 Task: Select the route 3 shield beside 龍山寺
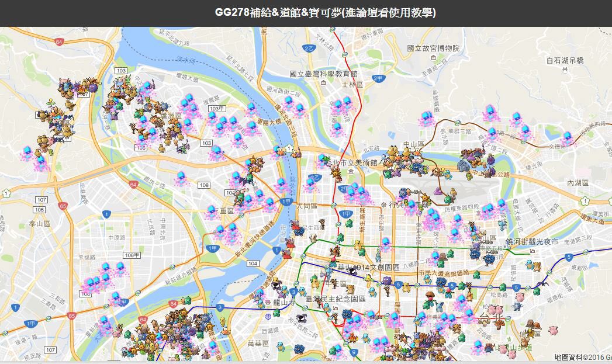tap(293, 292)
